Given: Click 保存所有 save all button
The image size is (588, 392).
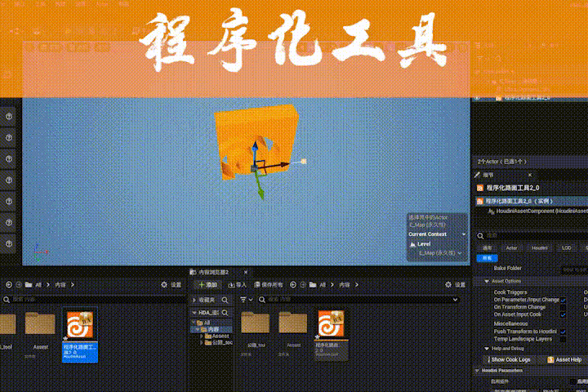Looking at the screenshot, I should [x=269, y=285].
